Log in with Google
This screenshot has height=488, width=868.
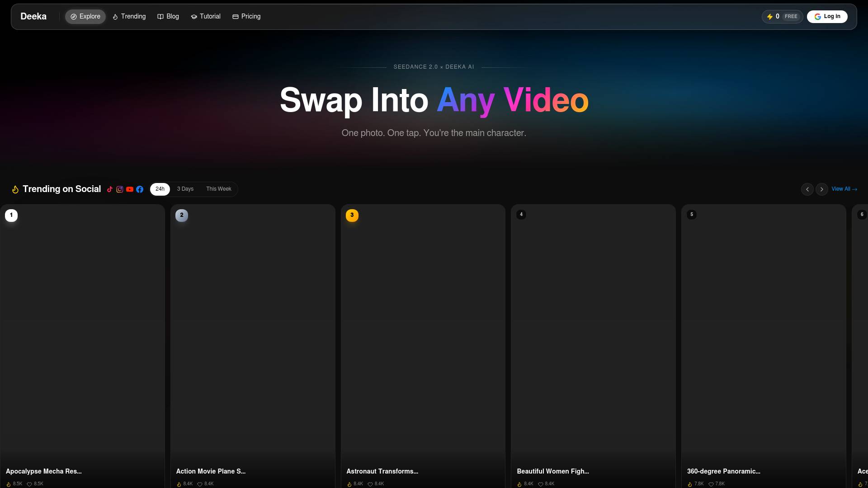827,17
